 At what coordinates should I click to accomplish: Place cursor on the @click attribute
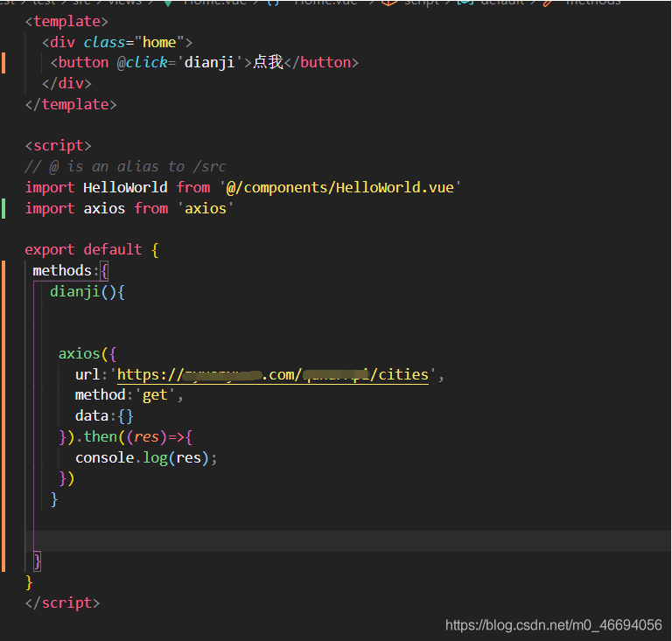pyautogui.click(x=142, y=63)
